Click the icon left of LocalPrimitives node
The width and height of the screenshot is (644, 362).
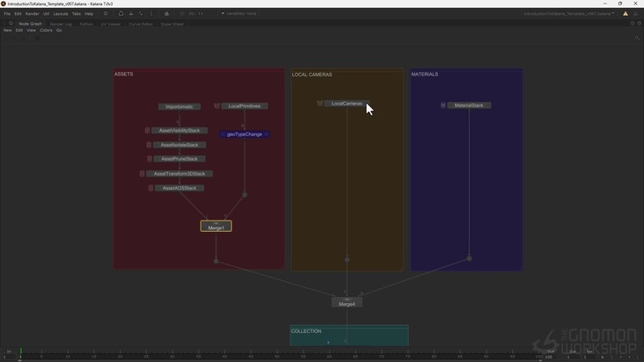(x=216, y=106)
